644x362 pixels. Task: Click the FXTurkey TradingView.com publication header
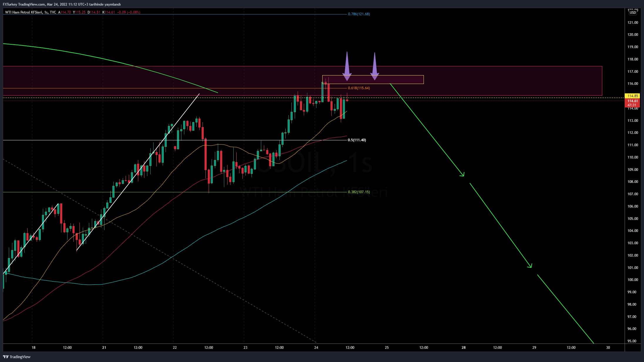click(x=62, y=4)
